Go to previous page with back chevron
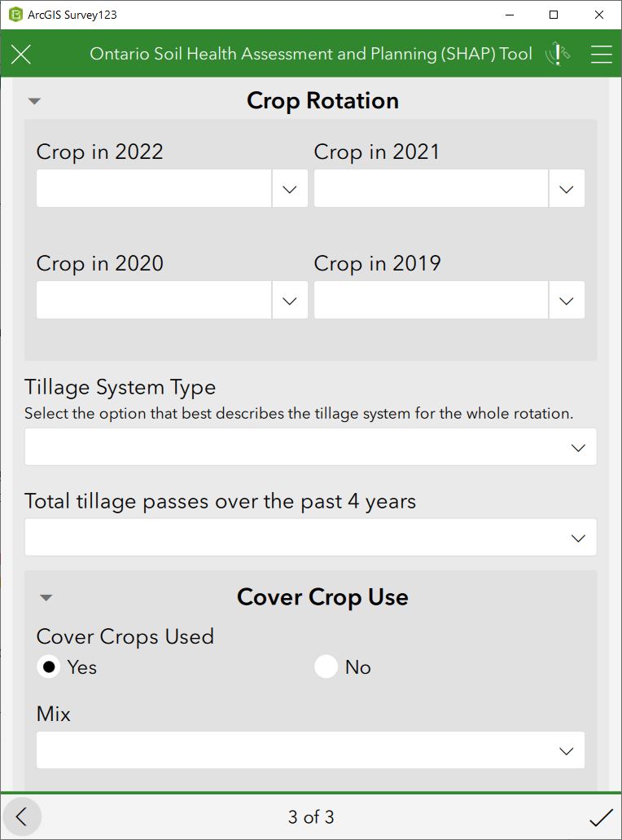Screen dimensions: 622x840 tap(22, 816)
